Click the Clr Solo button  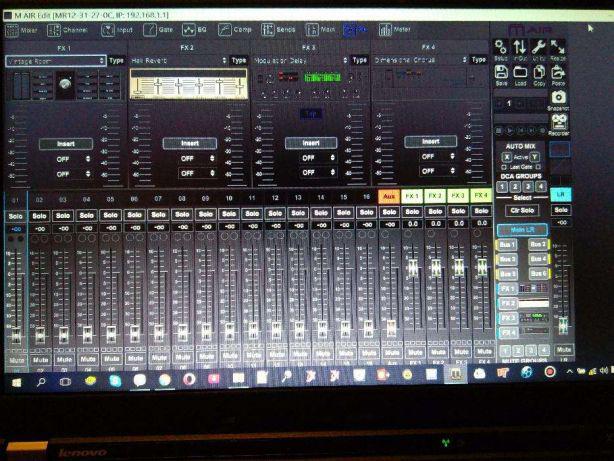(x=522, y=210)
